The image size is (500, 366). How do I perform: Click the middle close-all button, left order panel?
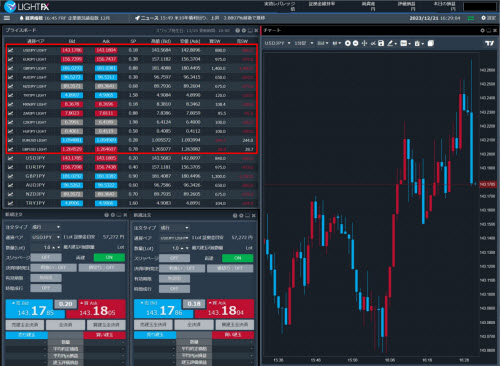click(66, 325)
